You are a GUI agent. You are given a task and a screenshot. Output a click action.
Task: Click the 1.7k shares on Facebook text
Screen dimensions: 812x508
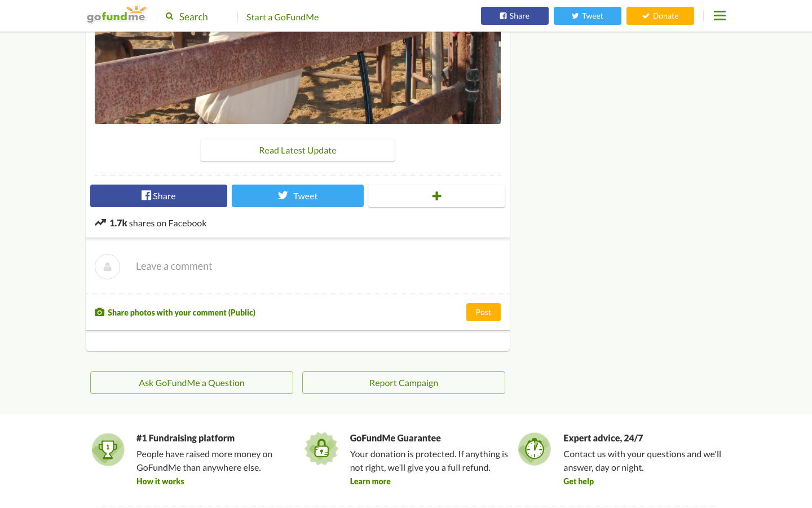click(158, 223)
